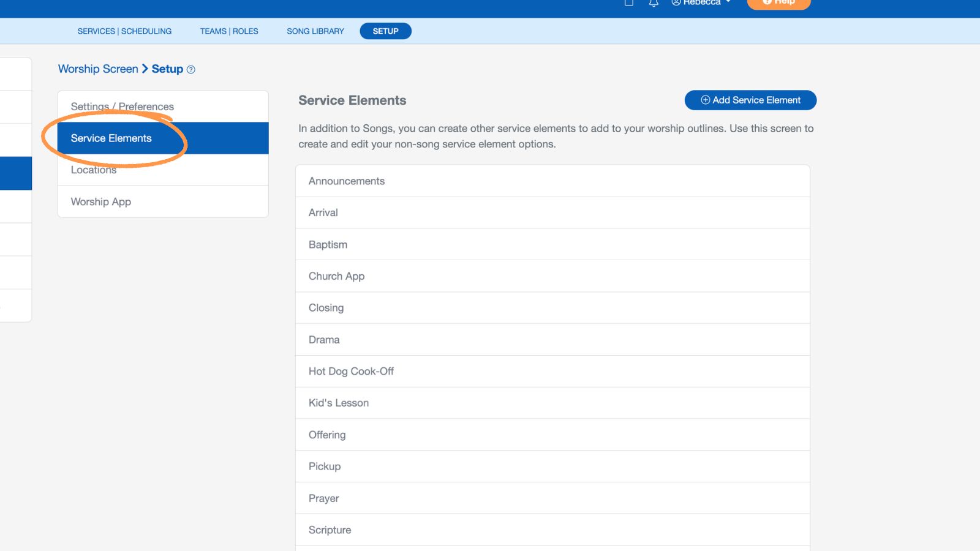Click the Worship Screen breadcrumb link
Image resolution: width=980 pixels, height=551 pixels.
click(98, 69)
